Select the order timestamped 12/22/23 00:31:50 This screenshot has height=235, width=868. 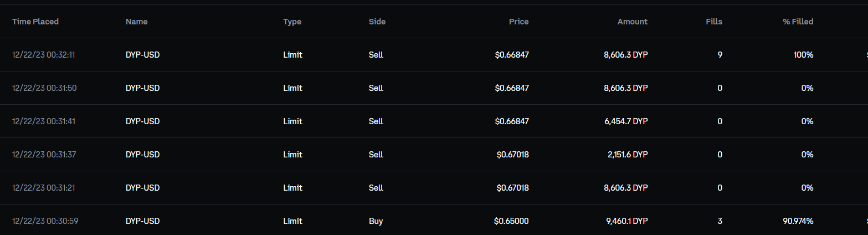43,88
